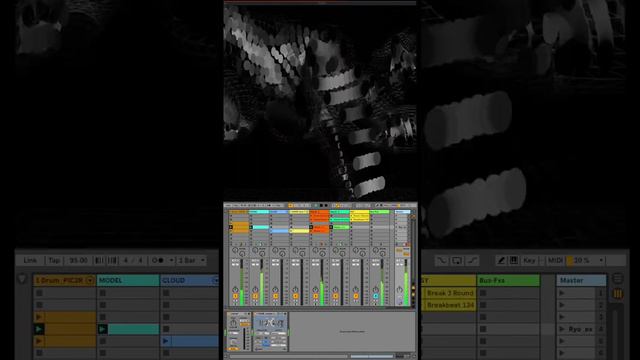Click the back-to-arrangement ramp icon

472,260
